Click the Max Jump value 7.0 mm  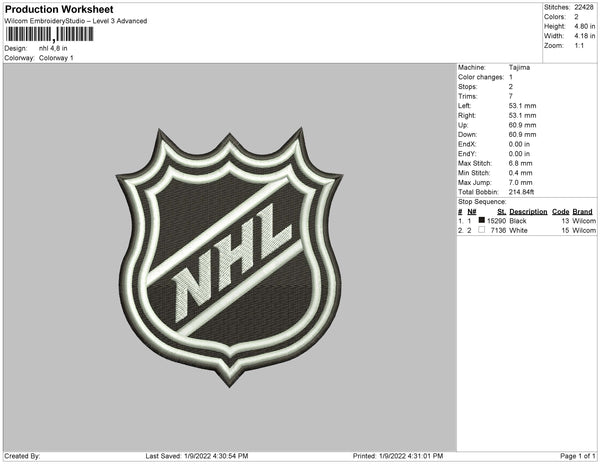520,182
